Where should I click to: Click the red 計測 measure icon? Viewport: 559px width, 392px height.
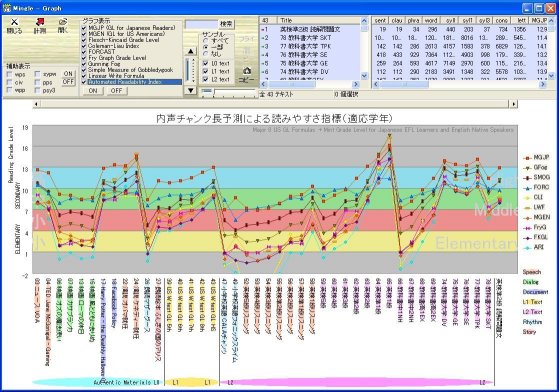click(x=39, y=22)
